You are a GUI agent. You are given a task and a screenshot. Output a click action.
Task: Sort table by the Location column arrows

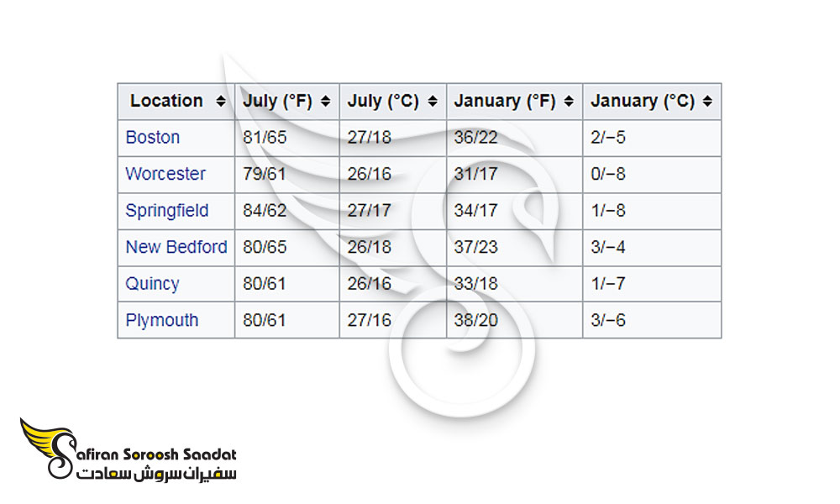[220, 101]
